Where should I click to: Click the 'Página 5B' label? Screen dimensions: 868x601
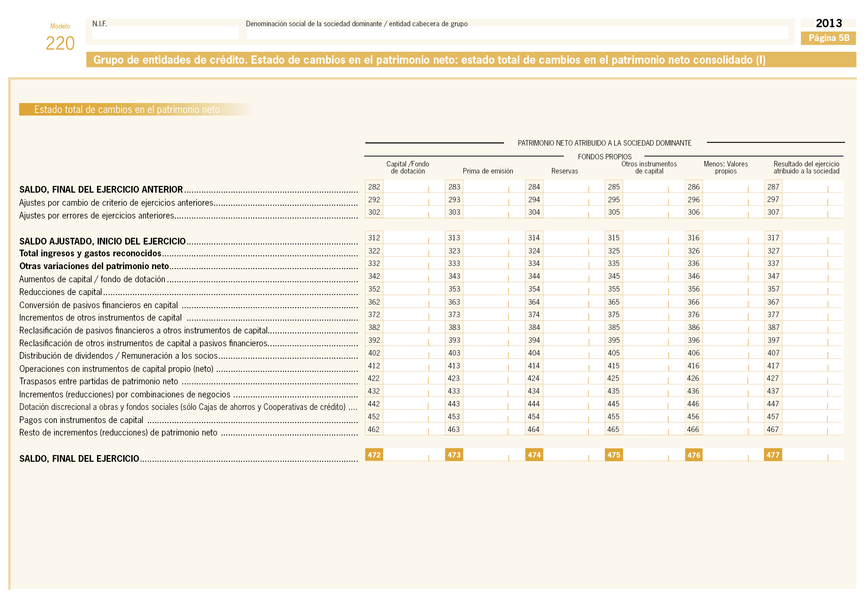[828, 38]
